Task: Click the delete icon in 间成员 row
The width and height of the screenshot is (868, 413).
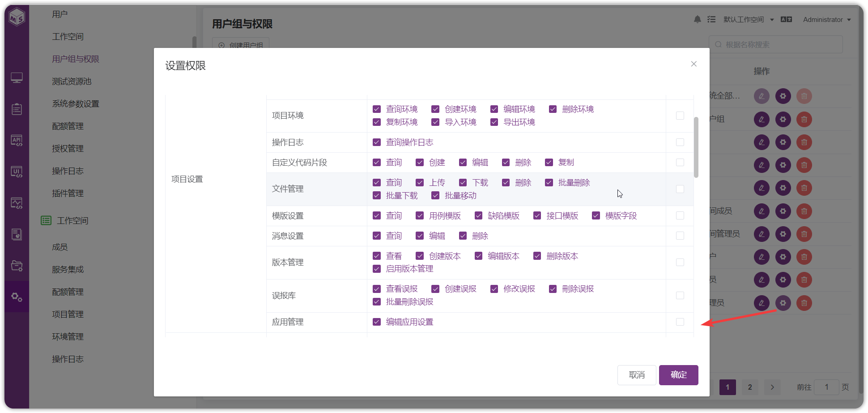Action: [804, 211]
